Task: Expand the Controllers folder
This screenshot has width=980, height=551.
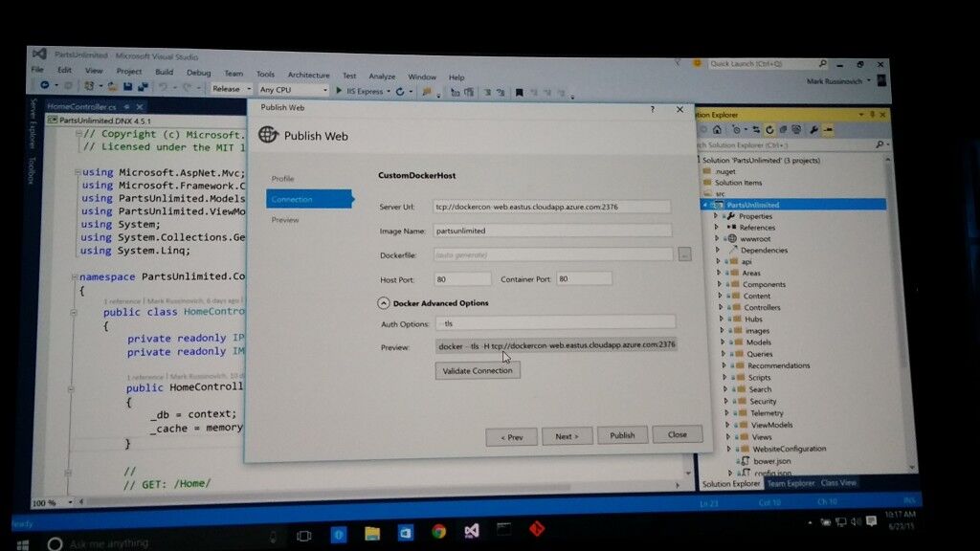Action: 721,307
